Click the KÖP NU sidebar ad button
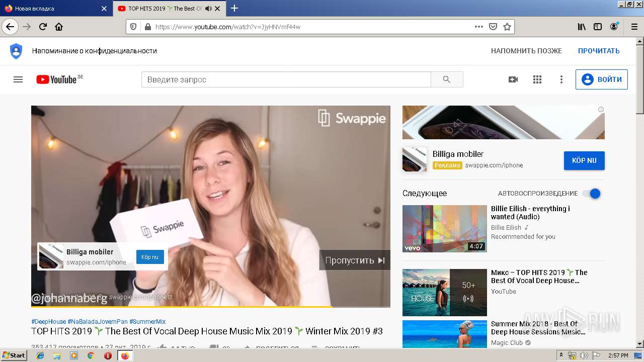This screenshot has width=644, height=362. (x=584, y=160)
